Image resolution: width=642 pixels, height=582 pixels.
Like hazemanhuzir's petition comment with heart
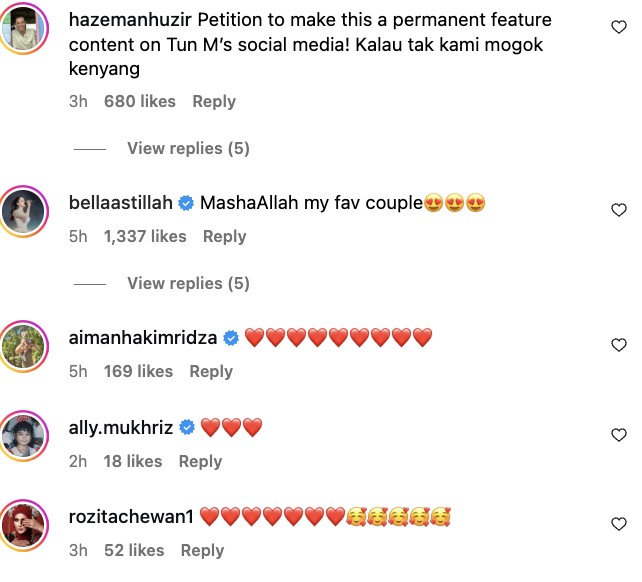click(618, 28)
